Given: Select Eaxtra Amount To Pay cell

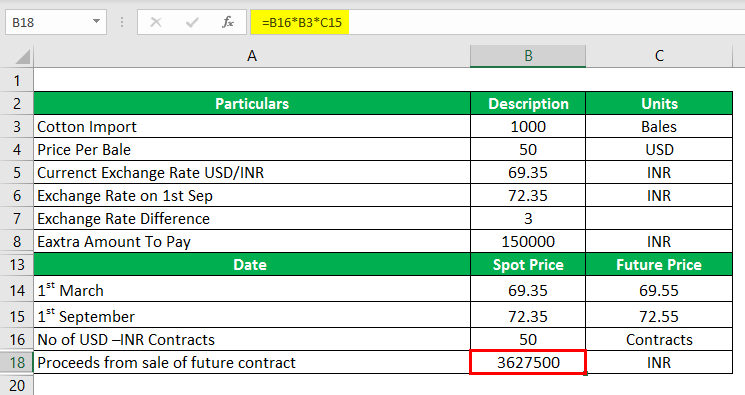Looking at the screenshot, I should tap(252, 241).
